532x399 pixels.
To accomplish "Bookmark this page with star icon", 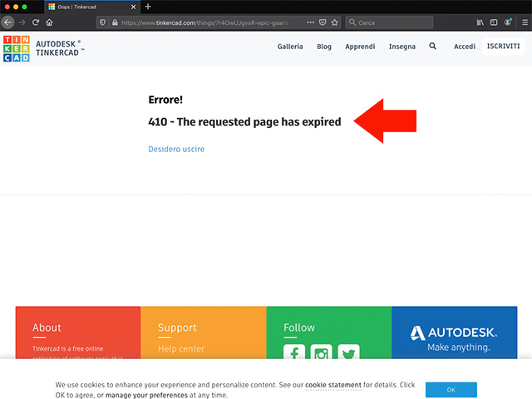I will click(335, 22).
